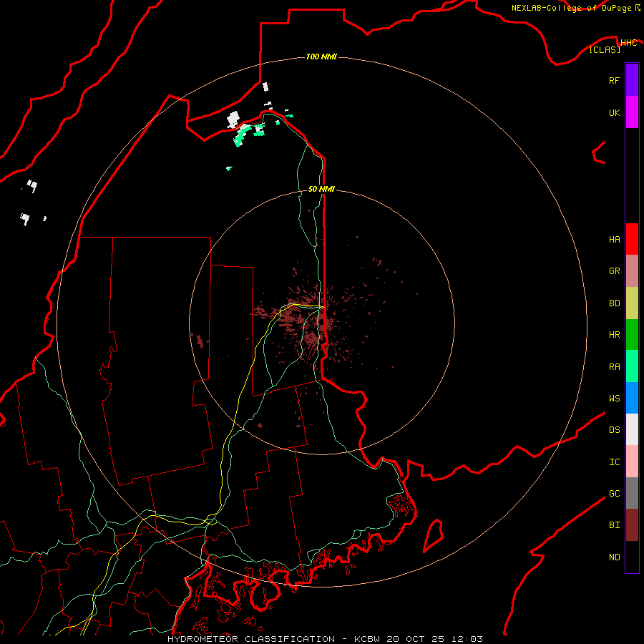Click the RF legend label

click(x=614, y=80)
